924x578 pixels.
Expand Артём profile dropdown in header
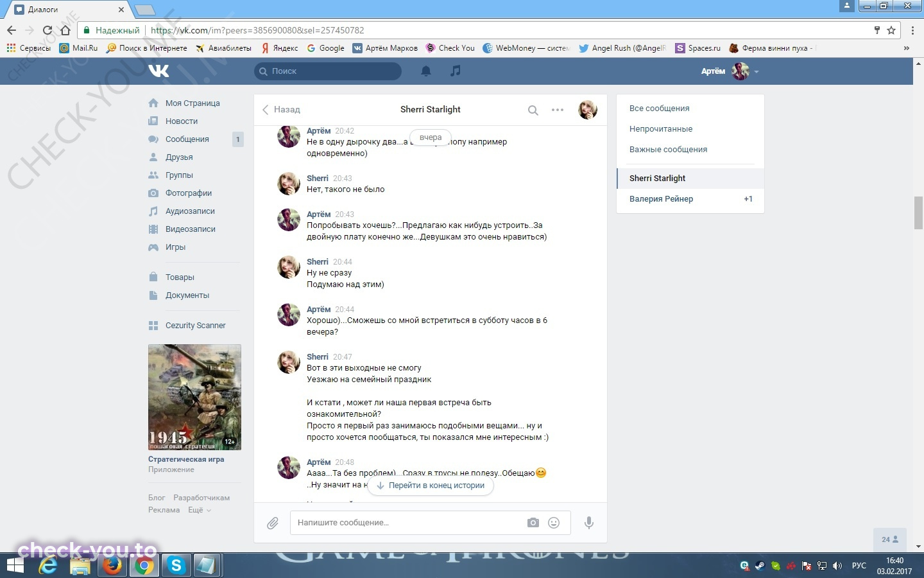pyautogui.click(x=730, y=71)
